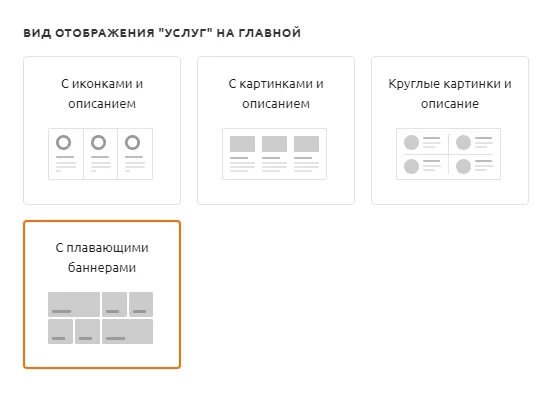This screenshot has width=548, height=396.
Task: Click the large top-left banner block in preview
Action: pos(74,304)
